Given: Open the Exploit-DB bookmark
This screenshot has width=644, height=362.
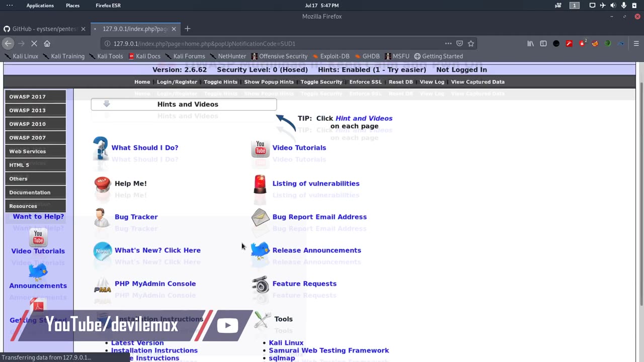Looking at the screenshot, I should coord(331,56).
